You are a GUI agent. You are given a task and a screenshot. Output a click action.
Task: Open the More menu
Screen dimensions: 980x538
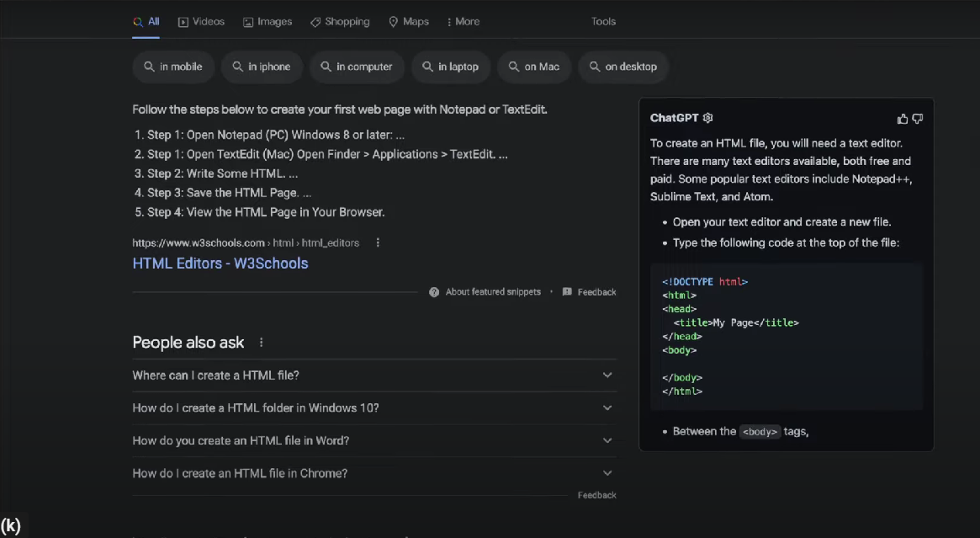[464, 21]
